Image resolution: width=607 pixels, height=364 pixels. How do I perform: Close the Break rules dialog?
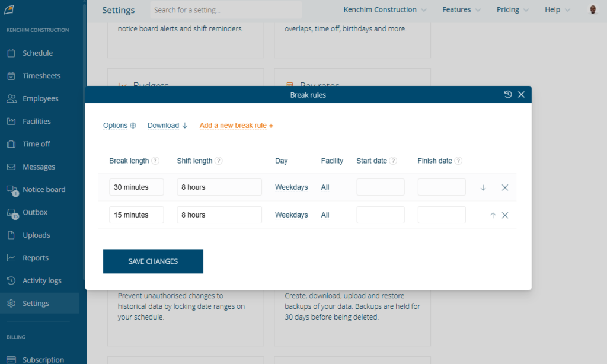[521, 94]
